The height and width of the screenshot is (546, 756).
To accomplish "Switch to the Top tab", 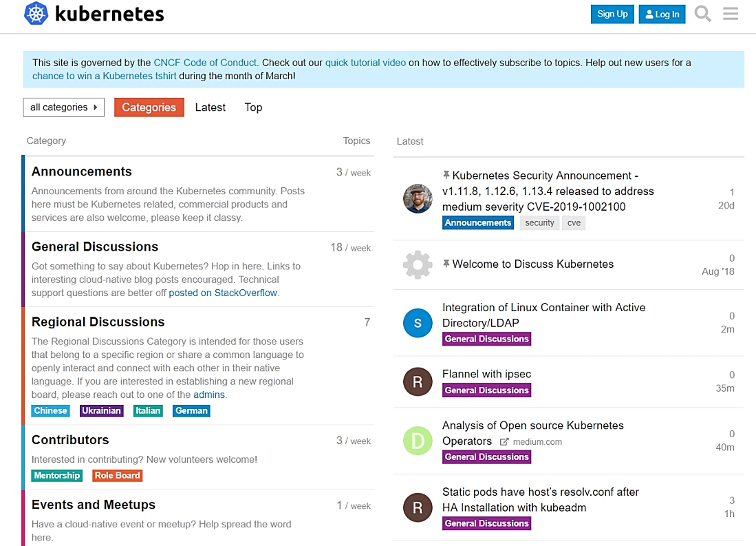I will point(253,107).
